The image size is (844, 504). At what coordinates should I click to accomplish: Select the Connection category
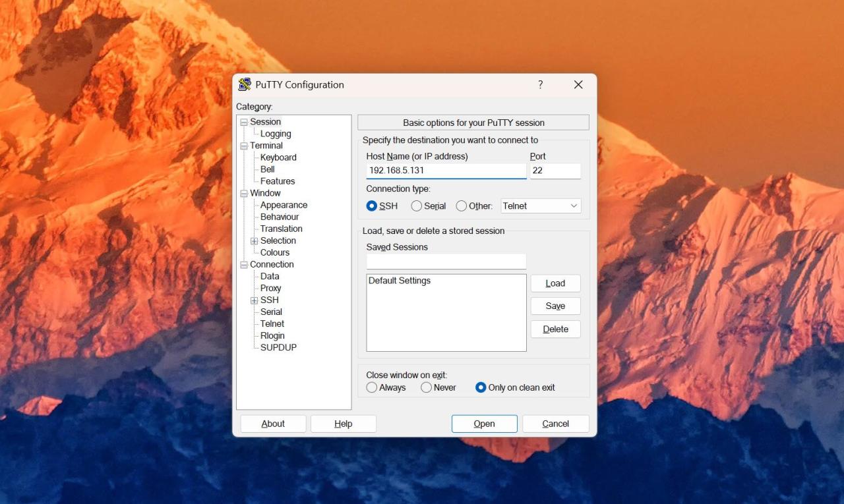(272, 264)
